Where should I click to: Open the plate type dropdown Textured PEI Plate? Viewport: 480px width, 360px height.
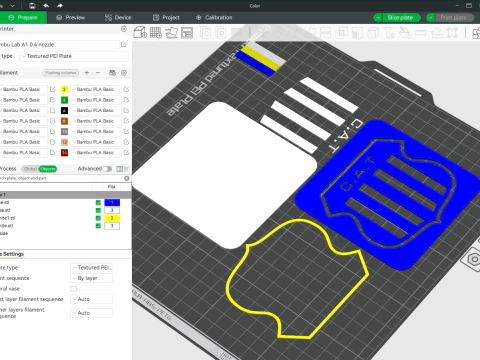tap(74, 56)
